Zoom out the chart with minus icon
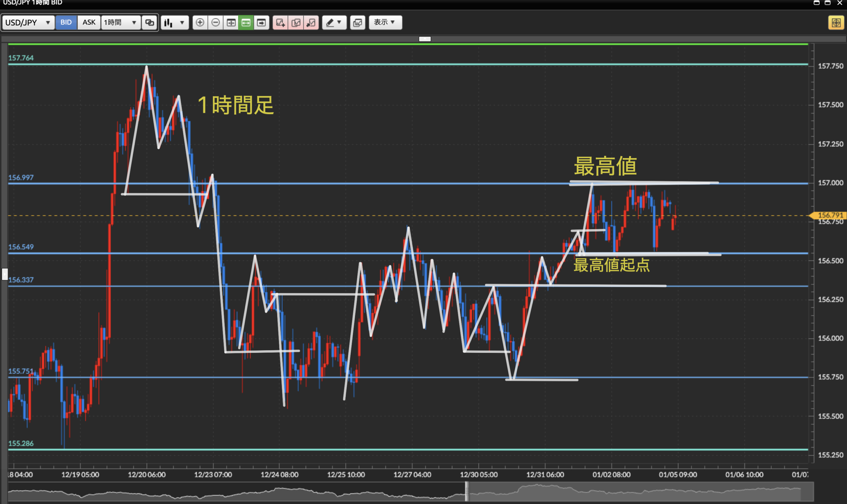 point(215,22)
